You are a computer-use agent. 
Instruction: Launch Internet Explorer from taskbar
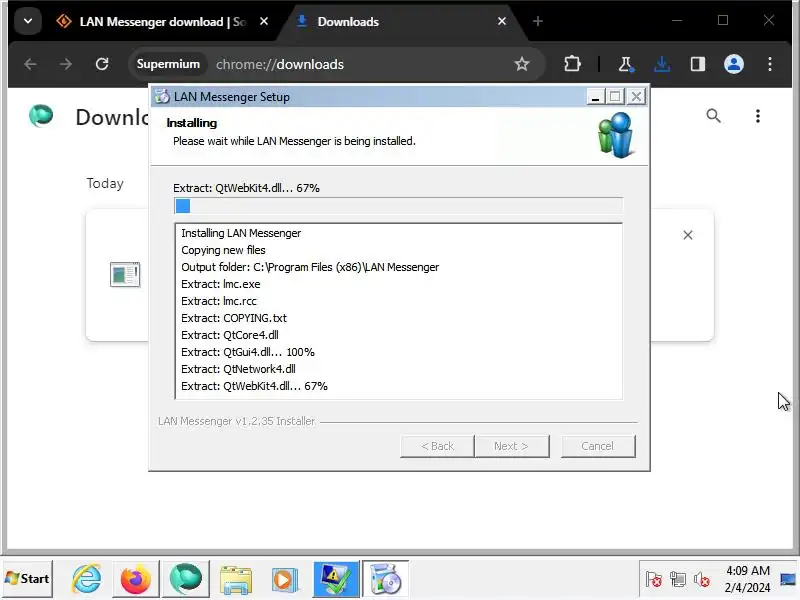coord(86,579)
